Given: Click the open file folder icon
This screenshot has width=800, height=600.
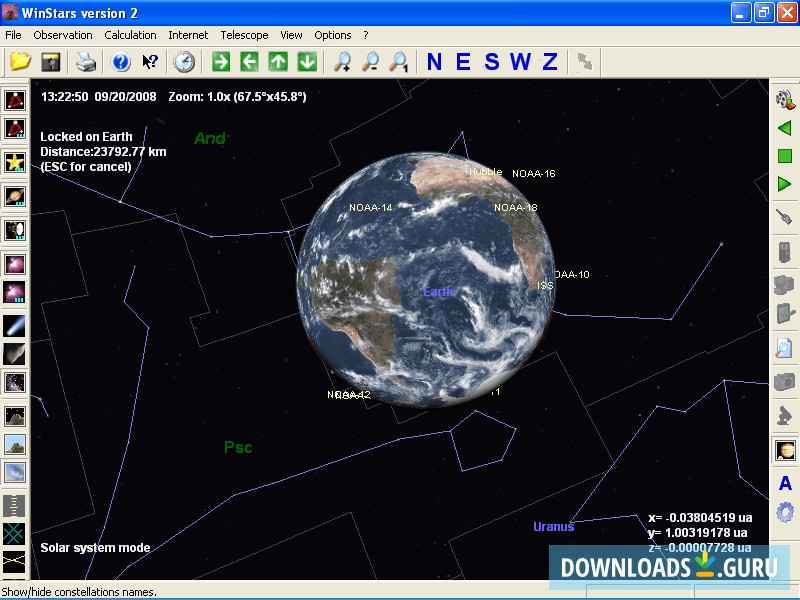Looking at the screenshot, I should click(20, 62).
